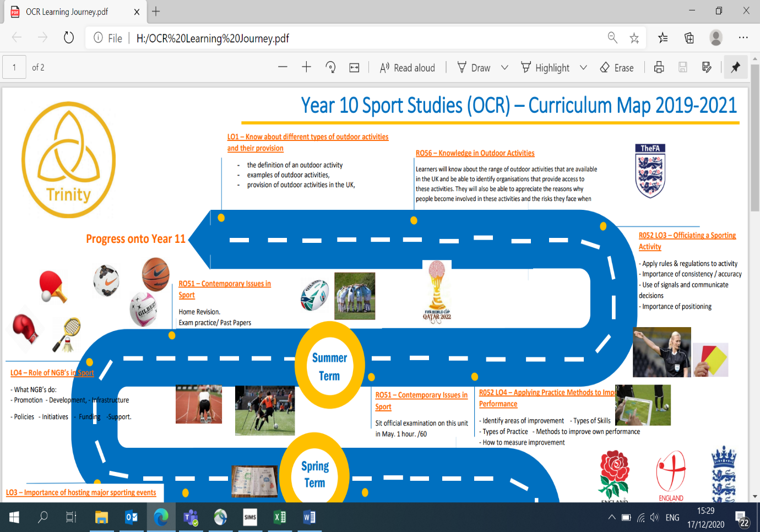Select the Draw tool
Image resolution: width=760 pixels, height=532 pixels.
(x=474, y=68)
